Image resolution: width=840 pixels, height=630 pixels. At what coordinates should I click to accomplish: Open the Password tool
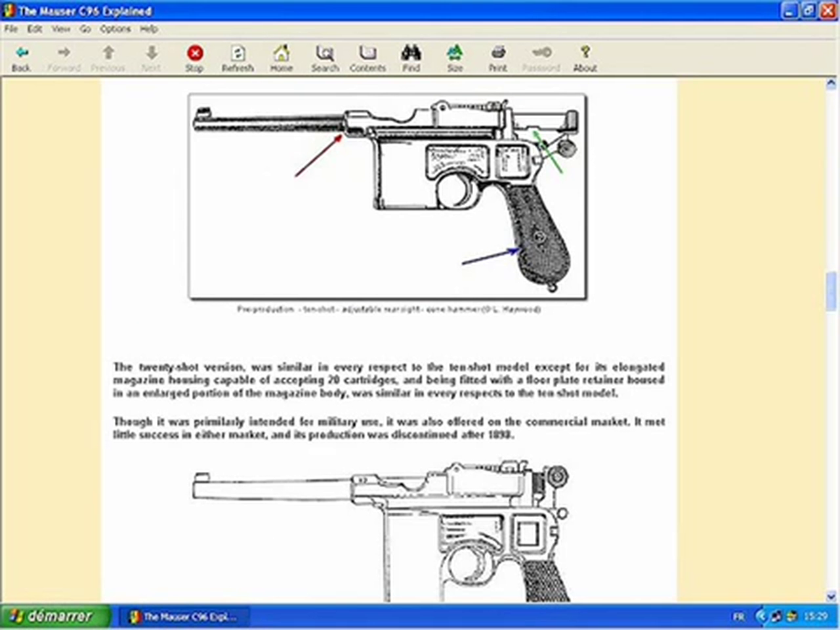(x=541, y=58)
